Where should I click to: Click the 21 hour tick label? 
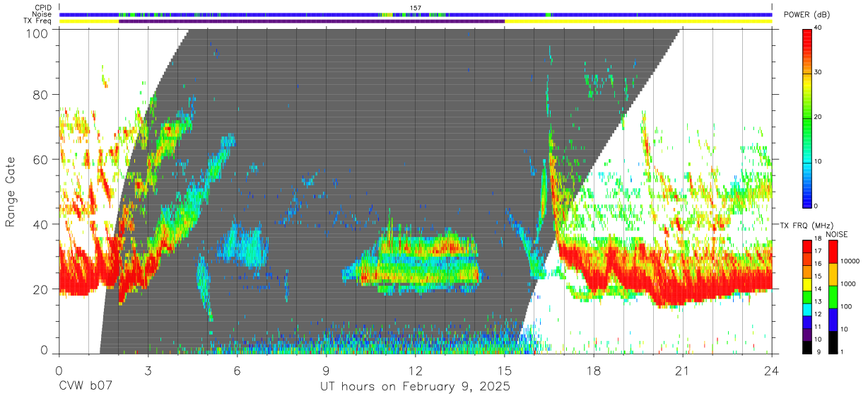[683, 370]
